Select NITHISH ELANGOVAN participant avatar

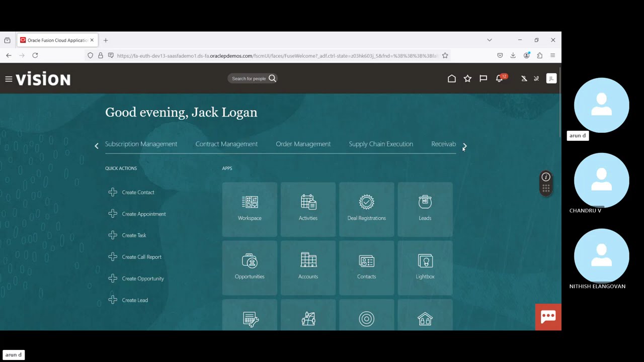601,255
